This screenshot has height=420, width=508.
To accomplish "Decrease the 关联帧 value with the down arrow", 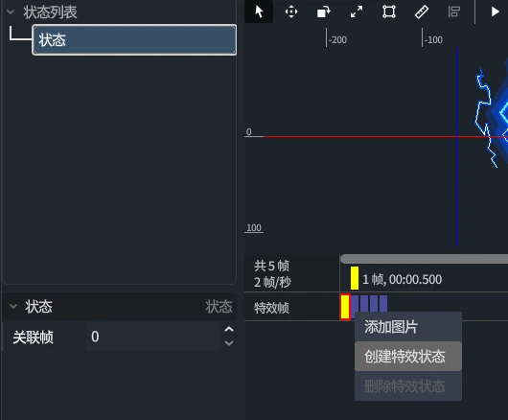I will click(229, 343).
